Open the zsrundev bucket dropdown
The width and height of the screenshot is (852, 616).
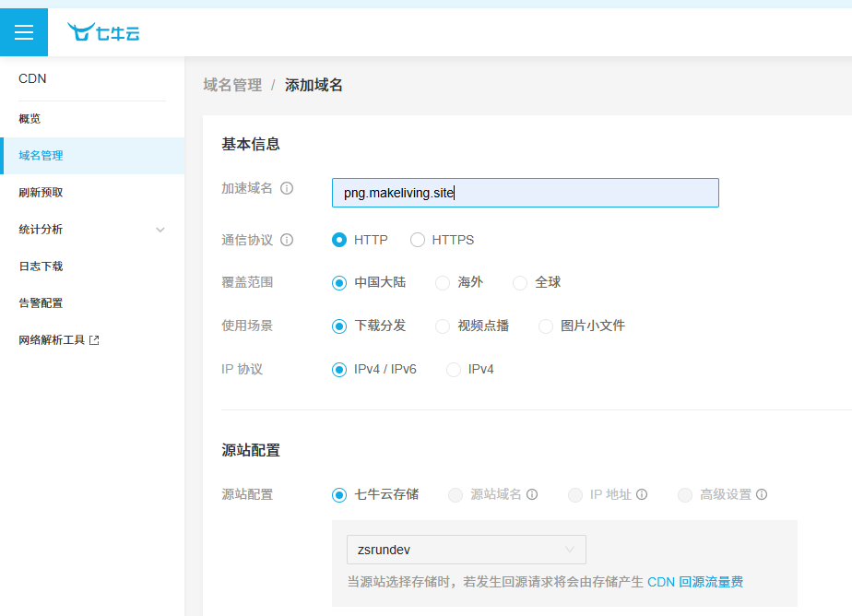click(x=466, y=549)
